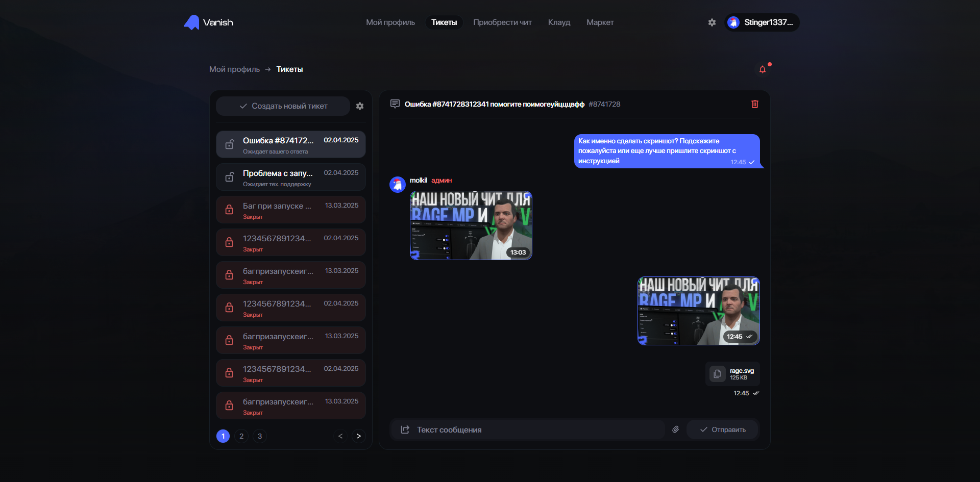
Task: Go to next page of tickets
Action: [x=358, y=436]
